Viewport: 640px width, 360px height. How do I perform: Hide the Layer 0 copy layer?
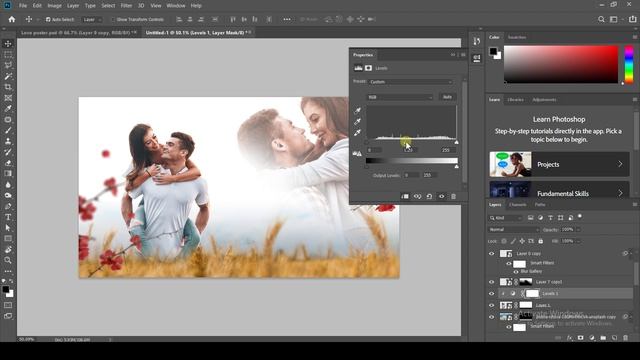tap(491, 253)
